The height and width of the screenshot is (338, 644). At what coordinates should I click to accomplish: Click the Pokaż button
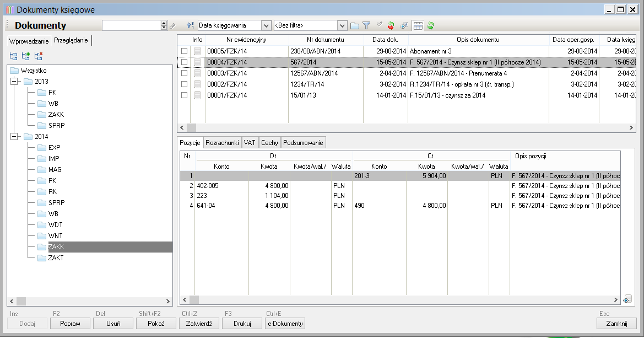pyautogui.click(x=156, y=324)
